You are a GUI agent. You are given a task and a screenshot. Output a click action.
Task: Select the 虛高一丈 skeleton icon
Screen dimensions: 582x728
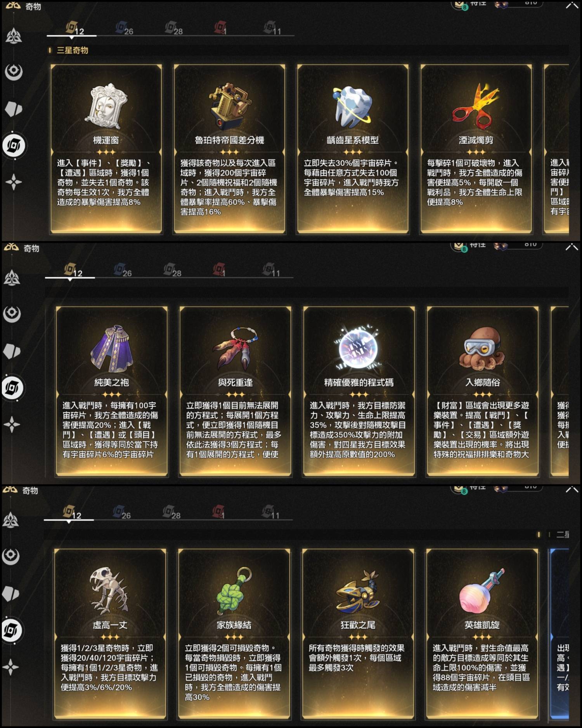110,591
